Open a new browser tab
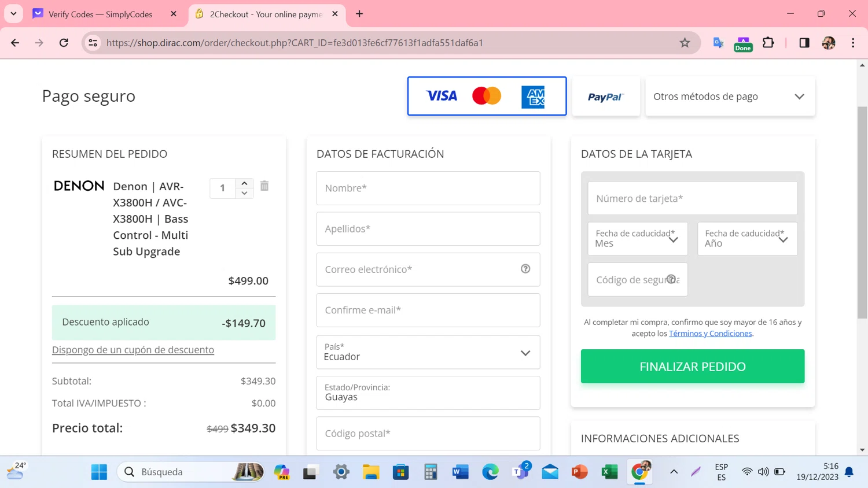 click(359, 14)
